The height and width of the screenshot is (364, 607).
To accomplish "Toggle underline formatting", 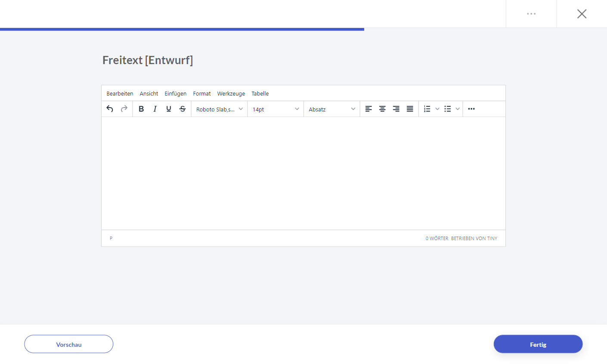I will 169,109.
